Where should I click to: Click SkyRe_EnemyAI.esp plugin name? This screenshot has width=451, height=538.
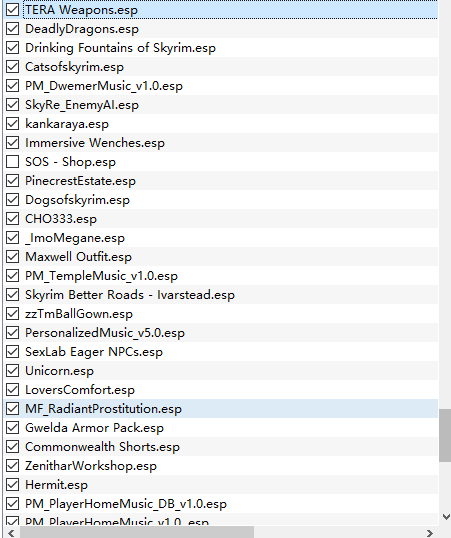(x=82, y=105)
